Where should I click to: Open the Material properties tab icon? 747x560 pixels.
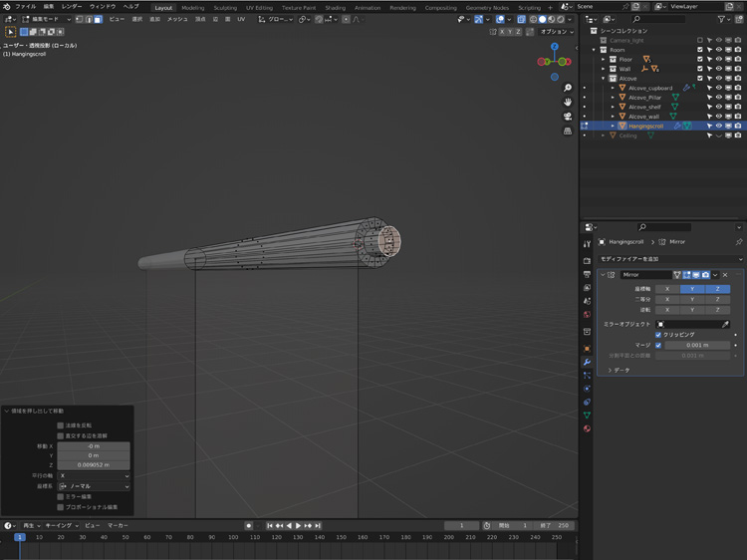pos(587,428)
